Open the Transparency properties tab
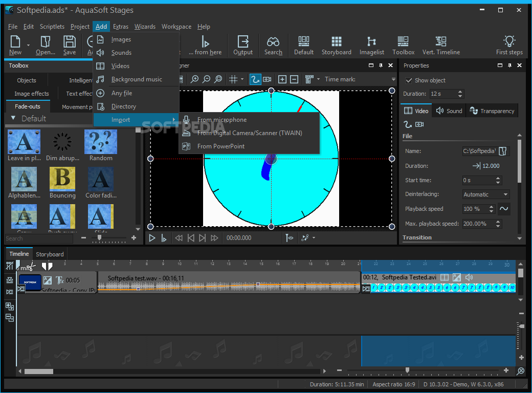532x393 pixels. [492, 111]
